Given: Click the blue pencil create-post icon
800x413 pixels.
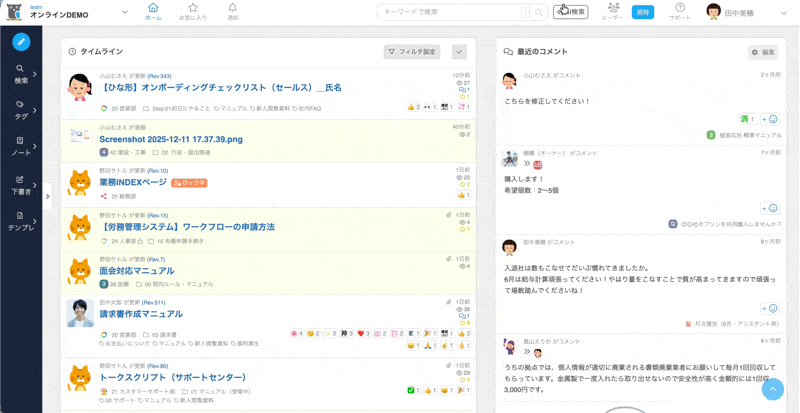Looking at the screenshot, I should (21, 42).
